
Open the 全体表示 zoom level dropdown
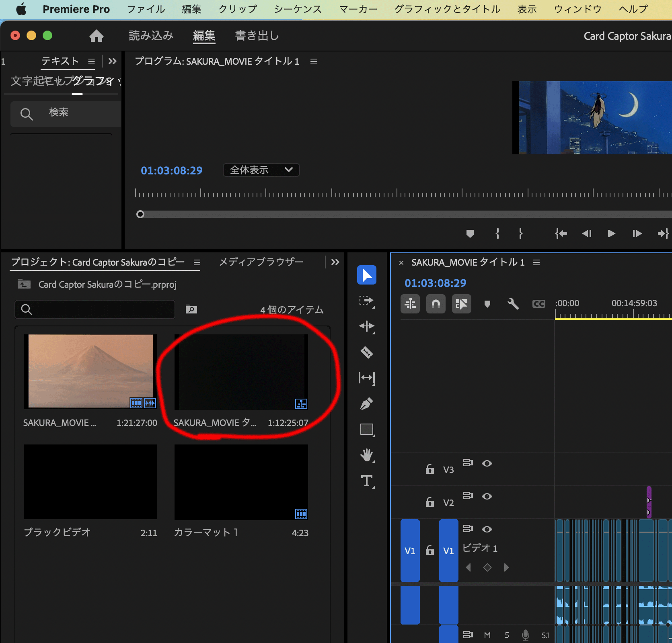[x=261, y=170]
